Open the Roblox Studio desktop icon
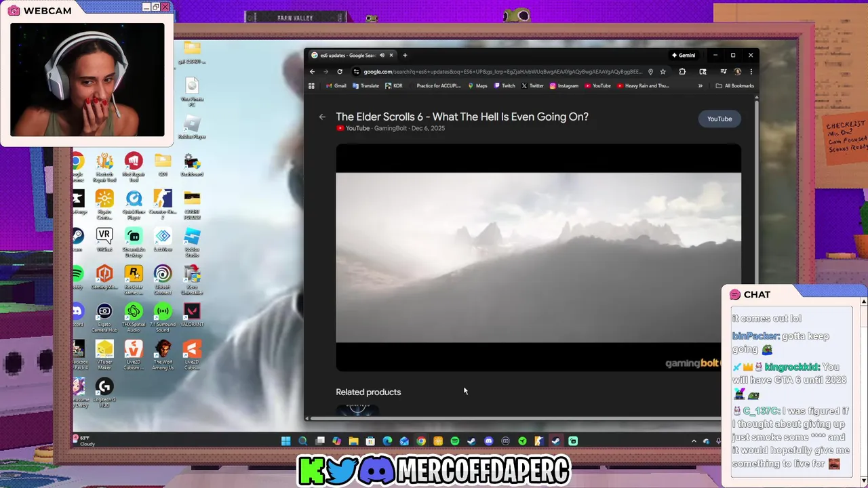 [192, 243]
